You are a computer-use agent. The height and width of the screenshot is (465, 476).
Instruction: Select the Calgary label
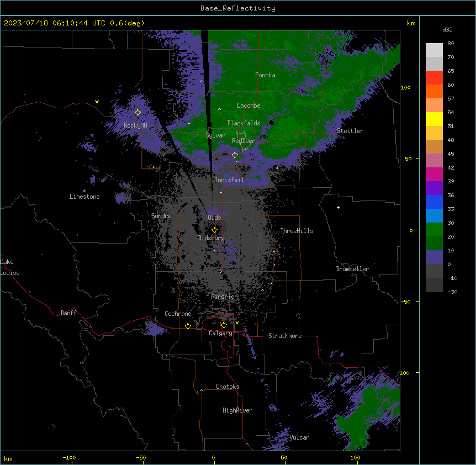click(220, 333)
